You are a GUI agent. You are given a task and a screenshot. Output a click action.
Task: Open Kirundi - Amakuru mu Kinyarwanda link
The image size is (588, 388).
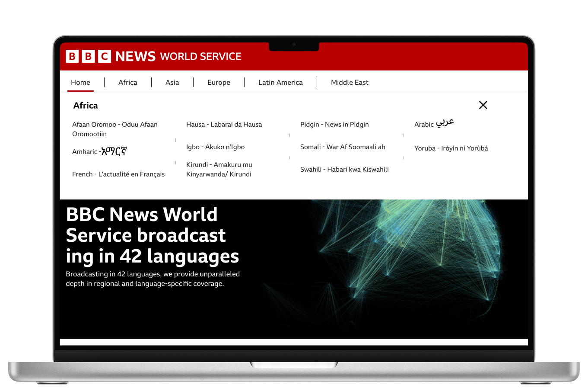219,169
